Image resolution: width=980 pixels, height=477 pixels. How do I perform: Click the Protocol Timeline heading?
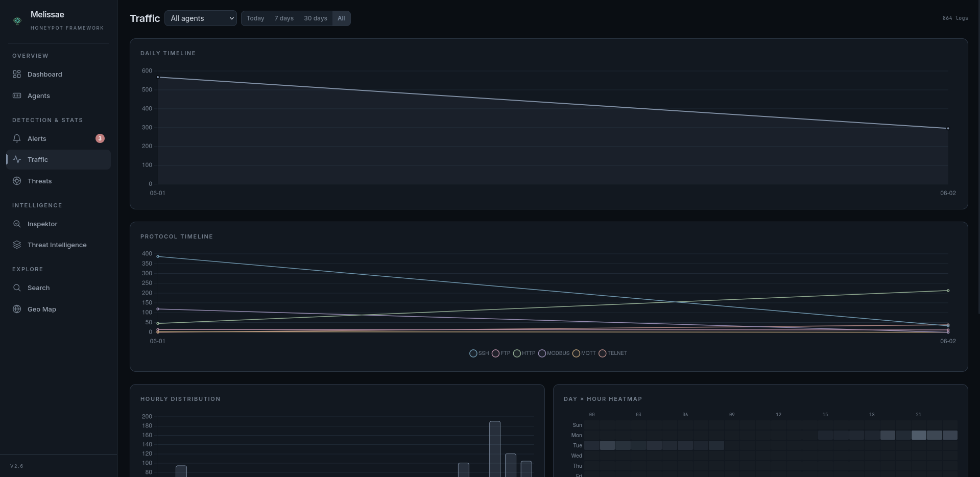tap(177, 236)
